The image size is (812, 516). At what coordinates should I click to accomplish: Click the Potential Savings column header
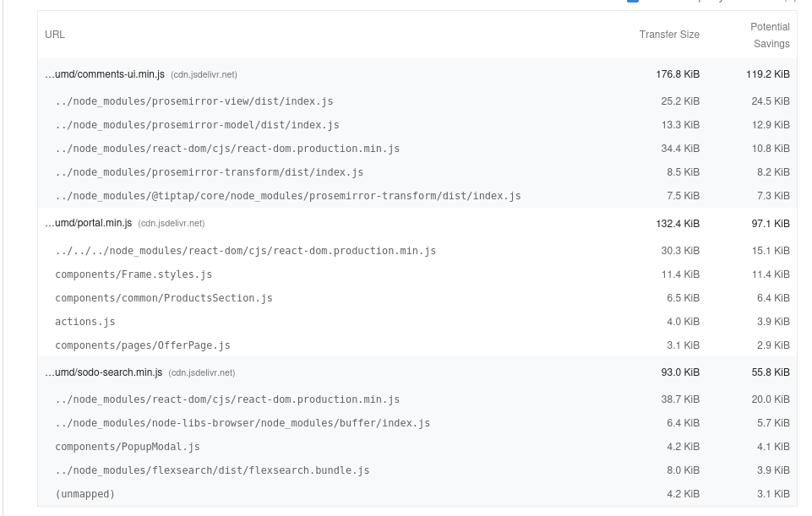[x=770, y=35]
